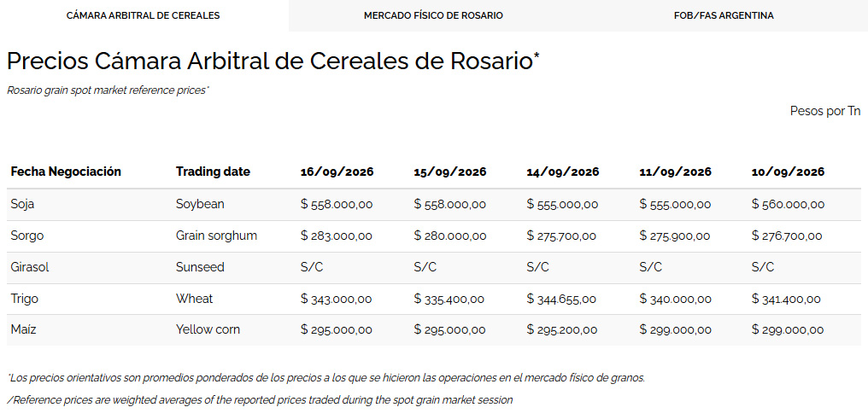The image size is (868, 419).
Task: Select the 16/09/2026 date column header
Action: coord(337,172)
